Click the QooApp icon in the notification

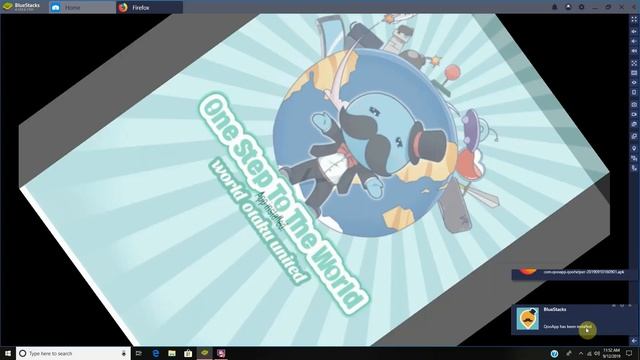click(527, 318)
